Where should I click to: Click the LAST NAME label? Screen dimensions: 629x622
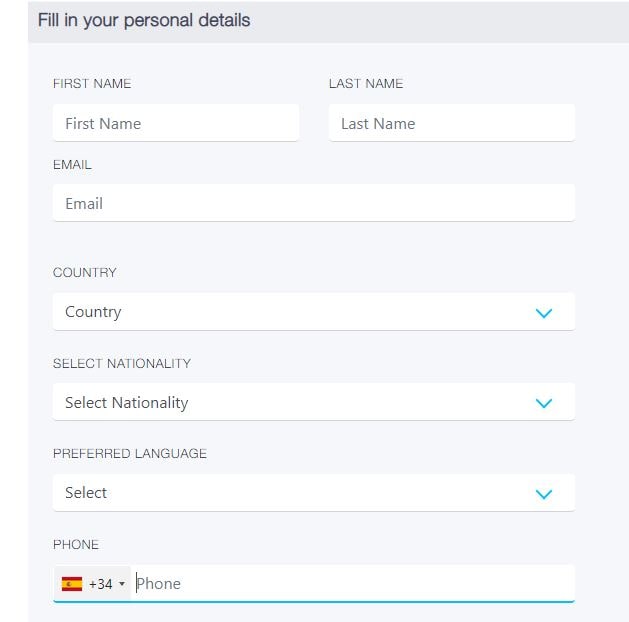(x=366, y=83)
